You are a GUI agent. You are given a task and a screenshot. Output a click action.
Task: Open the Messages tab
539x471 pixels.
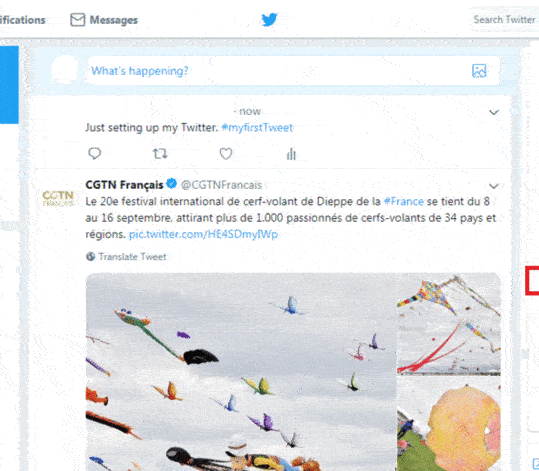[104, 20]
